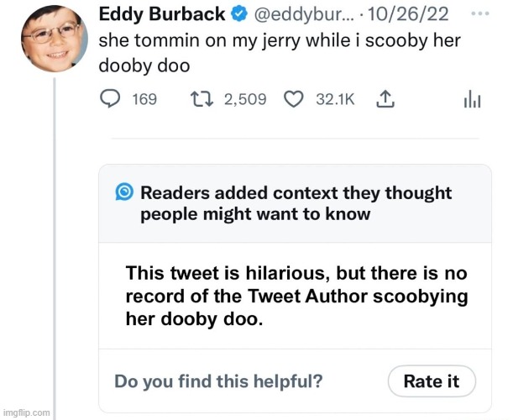Open the three-dot more options menu
This screenshot has height=420, width=513.
tap(480, 13)
